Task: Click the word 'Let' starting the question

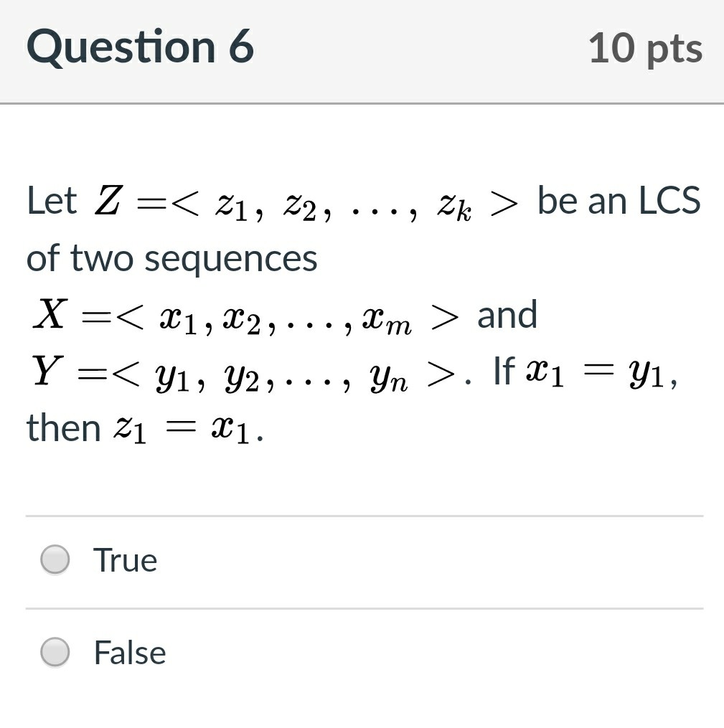Action: pos(52,201)
